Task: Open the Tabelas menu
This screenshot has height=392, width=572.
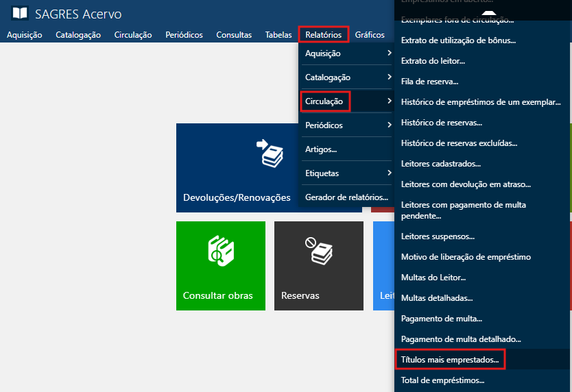Action: (278, 35)
